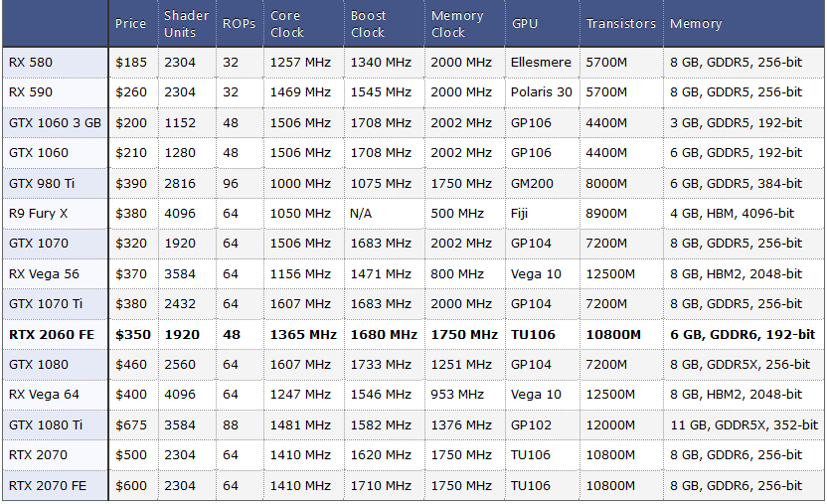This screenshot has height=504, width=827.
Task: Click the Memory Clock column header
Action: pyautogui.click(x=457, y=24)
